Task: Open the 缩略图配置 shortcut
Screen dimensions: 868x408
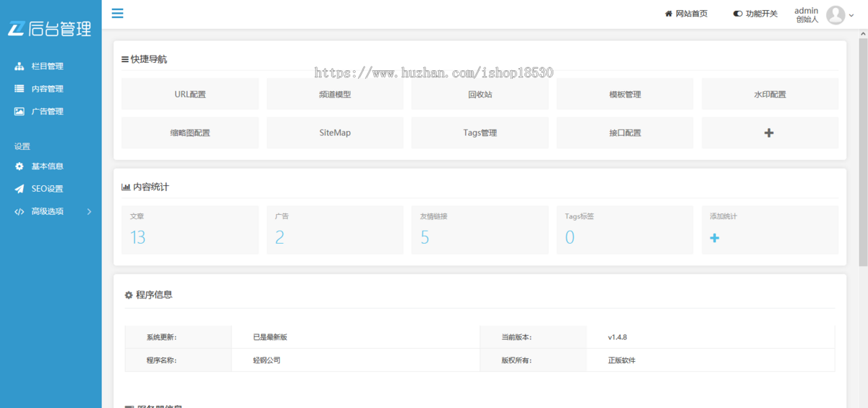Action: click(x=190, y=133)
